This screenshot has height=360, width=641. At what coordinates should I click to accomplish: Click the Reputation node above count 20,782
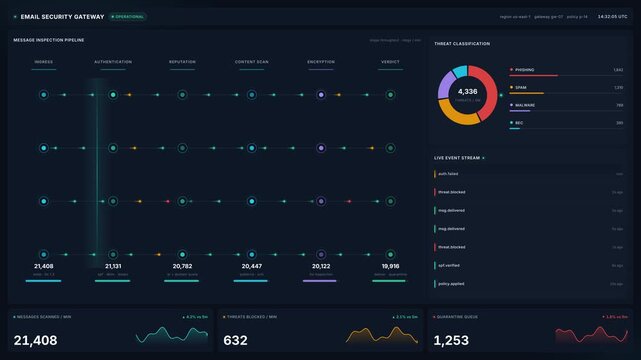tap(182, 254)
